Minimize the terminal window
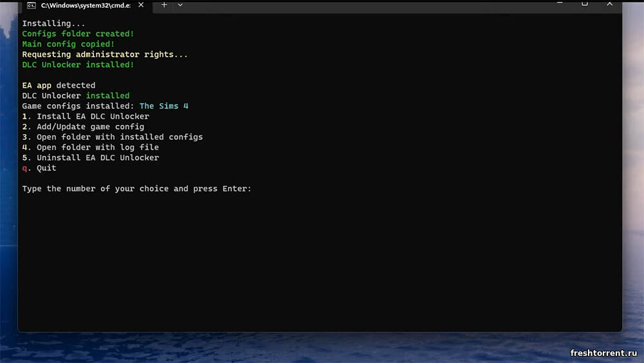 tap(559, 3)
